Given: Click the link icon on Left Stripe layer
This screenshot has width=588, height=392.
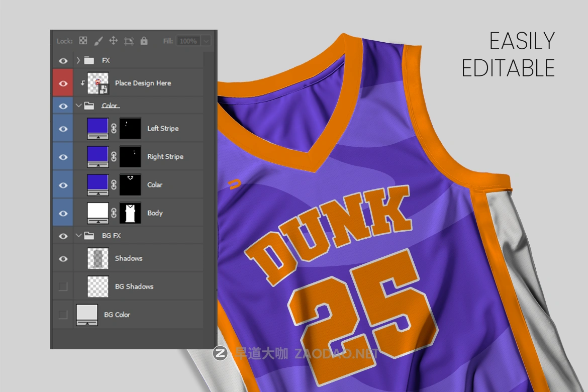Looking at the screenshot, I should 114,129.
